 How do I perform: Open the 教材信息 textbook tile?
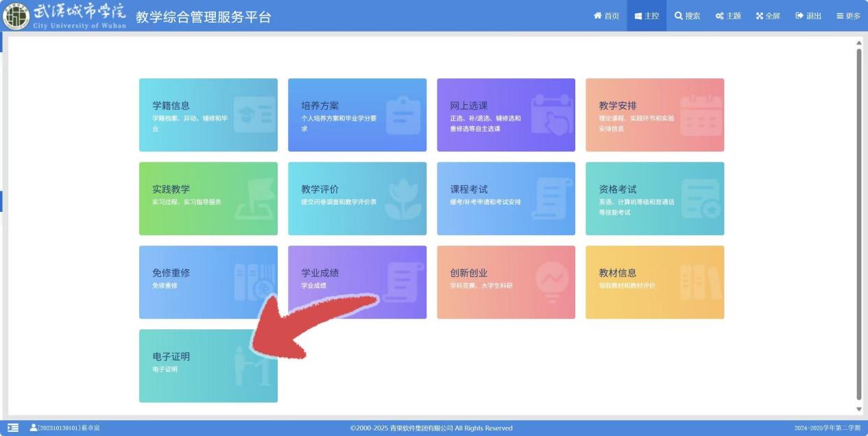654,282
